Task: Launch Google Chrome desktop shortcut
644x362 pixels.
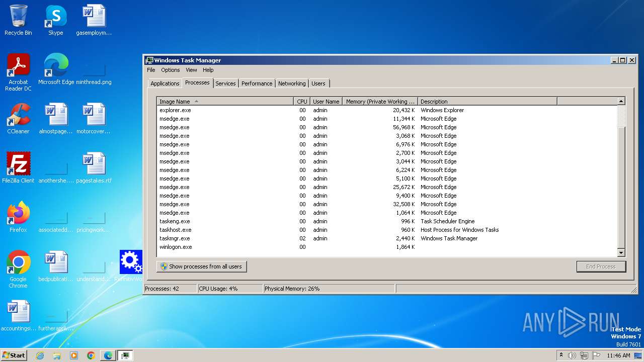Action: coord(18,269)
